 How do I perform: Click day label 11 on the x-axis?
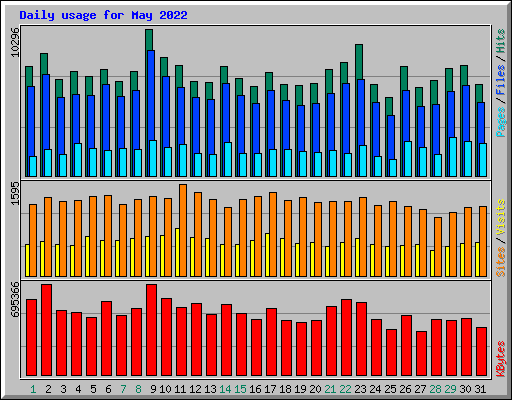(x=180, y=389)
